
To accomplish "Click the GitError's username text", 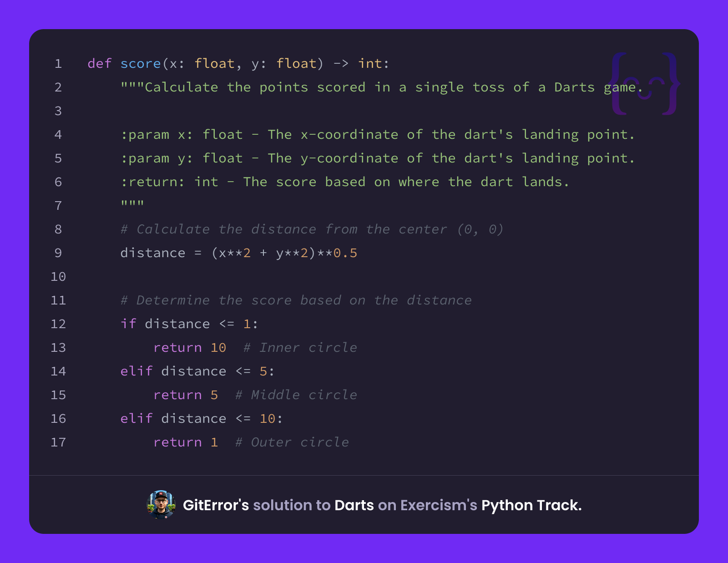I will [216, 505].
